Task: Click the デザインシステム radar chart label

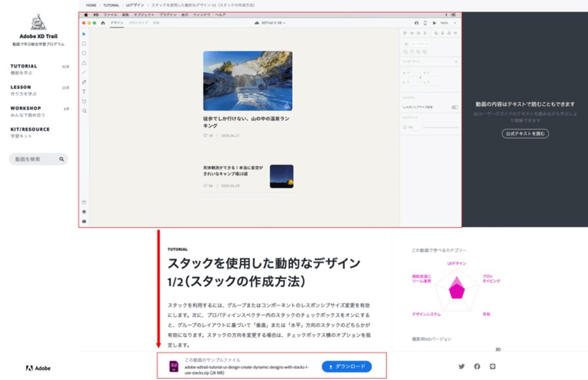Action: 426,315
